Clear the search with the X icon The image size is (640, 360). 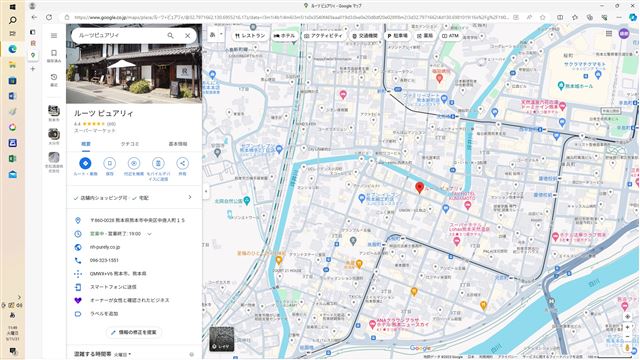pos(187,36)
